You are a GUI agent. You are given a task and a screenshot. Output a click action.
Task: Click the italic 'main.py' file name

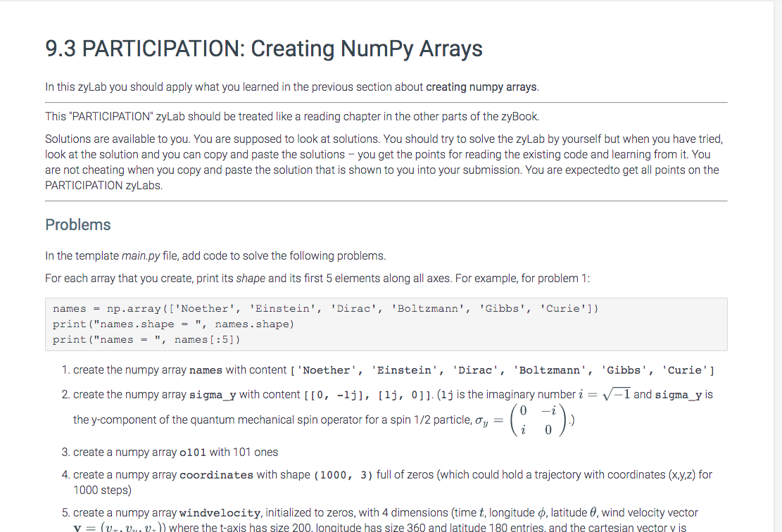click(x=141, y=256)
